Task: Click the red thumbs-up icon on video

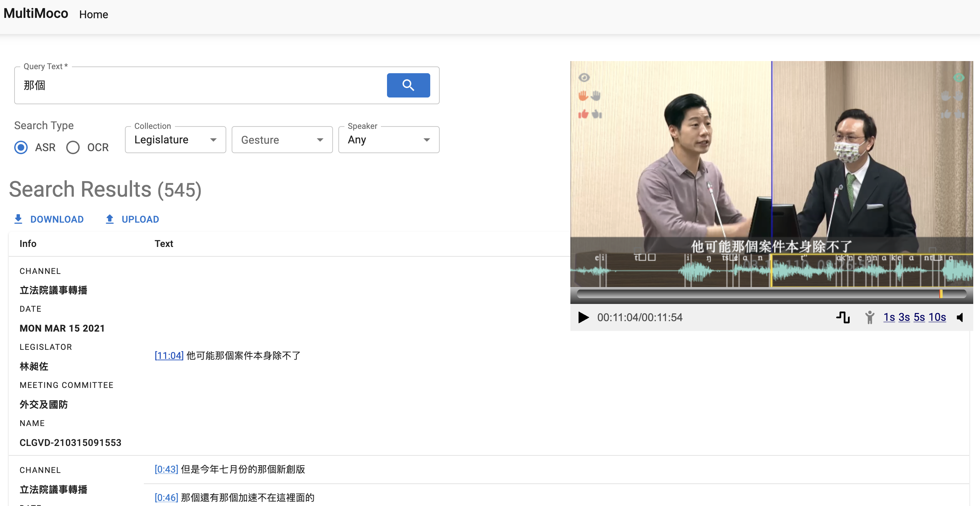Action: 583,114
